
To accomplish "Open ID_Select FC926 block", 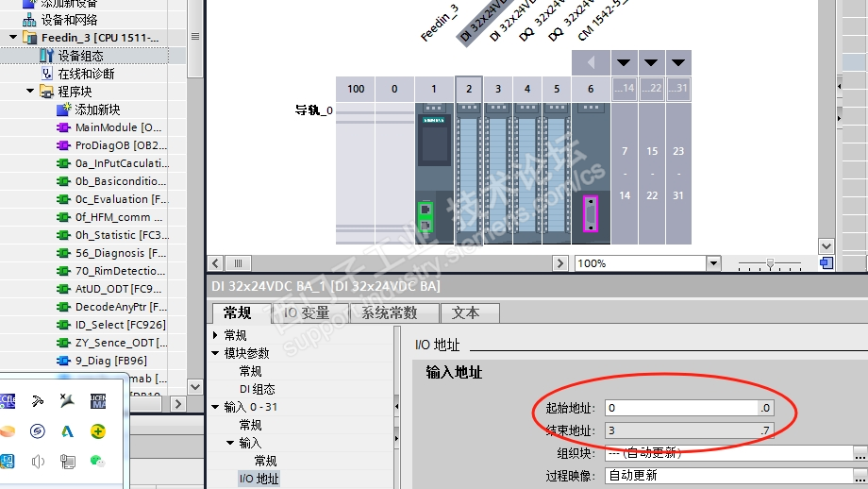I will 120,325.
